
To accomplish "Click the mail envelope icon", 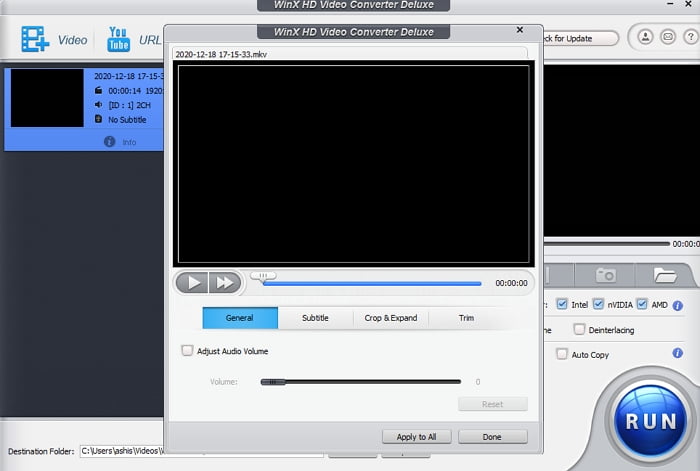I will click(668, 37).
